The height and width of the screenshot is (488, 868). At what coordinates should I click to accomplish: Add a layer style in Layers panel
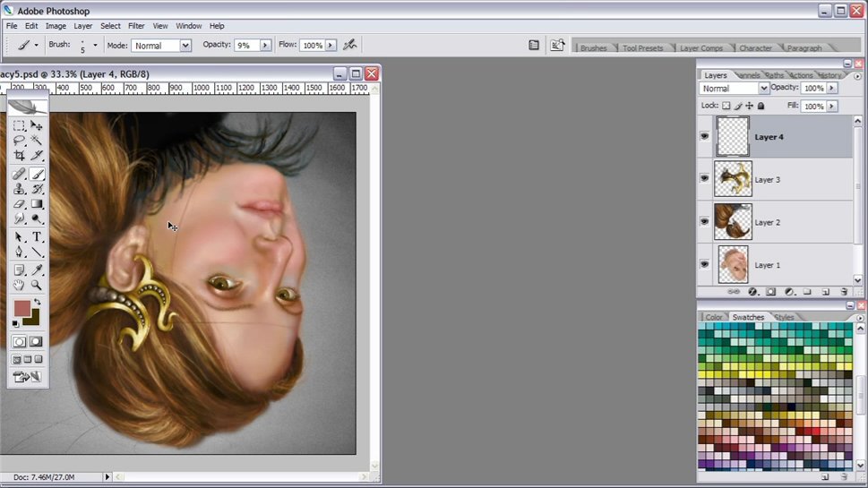click(752, 292)
